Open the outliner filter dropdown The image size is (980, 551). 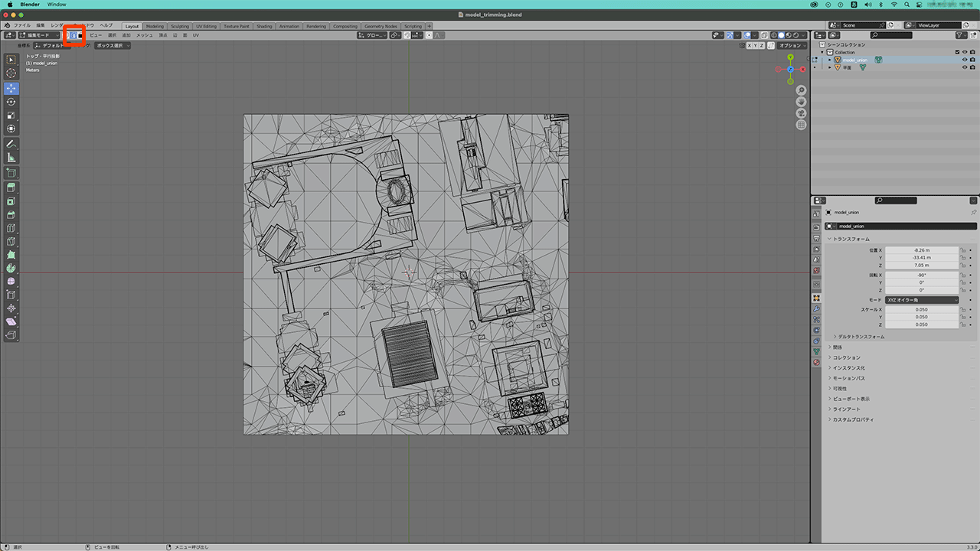(961, 35)
